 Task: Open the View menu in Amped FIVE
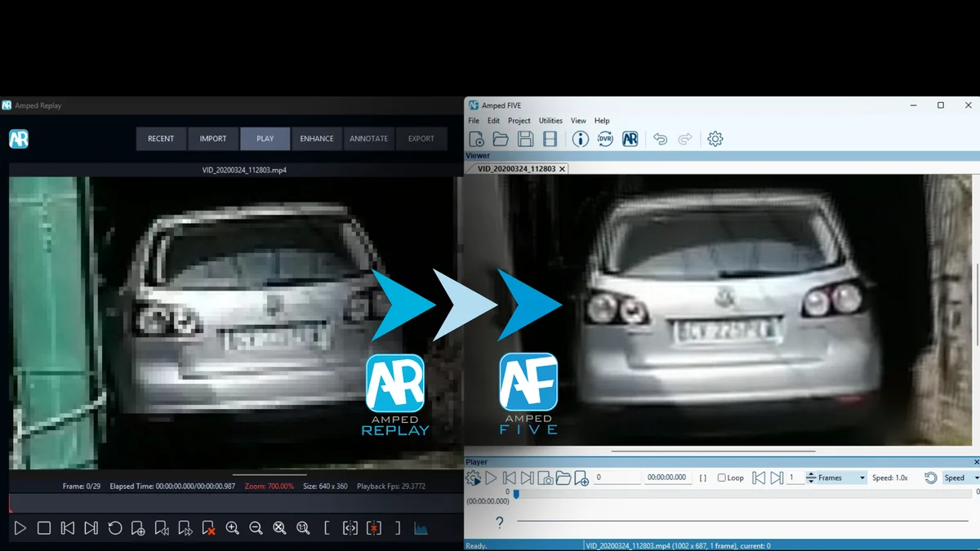pyautogui.click(x=578, y=121)
